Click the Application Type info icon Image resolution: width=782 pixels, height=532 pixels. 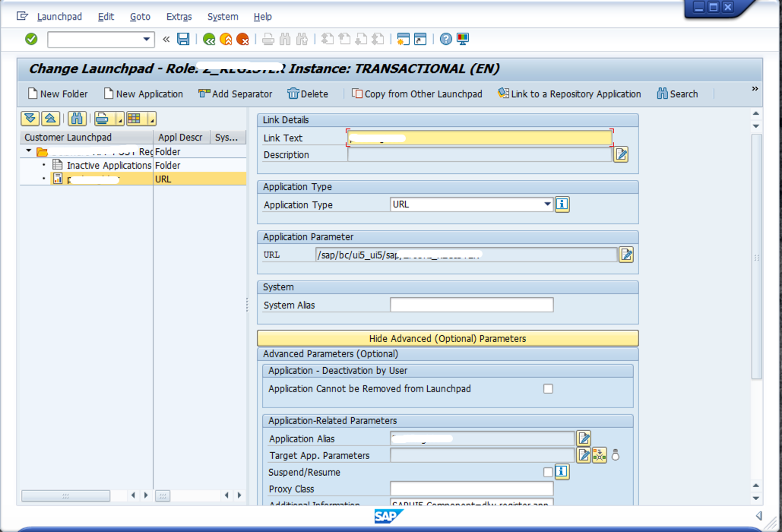coord(562,204)
